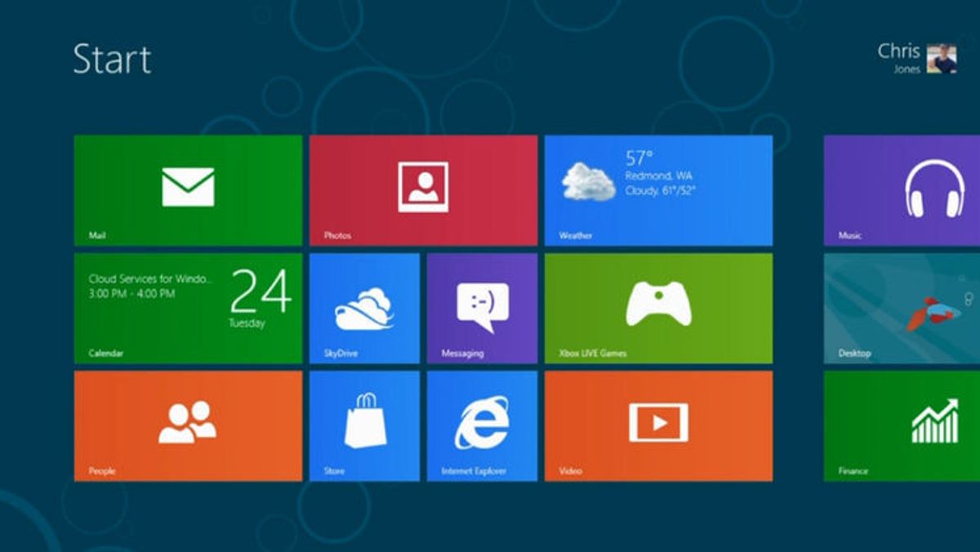Open the Store shopping bag tile
Screen dimensions: 980x552
click(364, 425)
